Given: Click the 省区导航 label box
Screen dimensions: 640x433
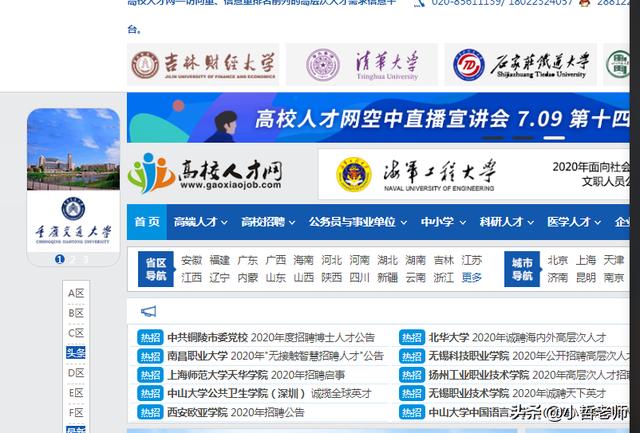Looking at the screenshot, I should click(156, 269).
